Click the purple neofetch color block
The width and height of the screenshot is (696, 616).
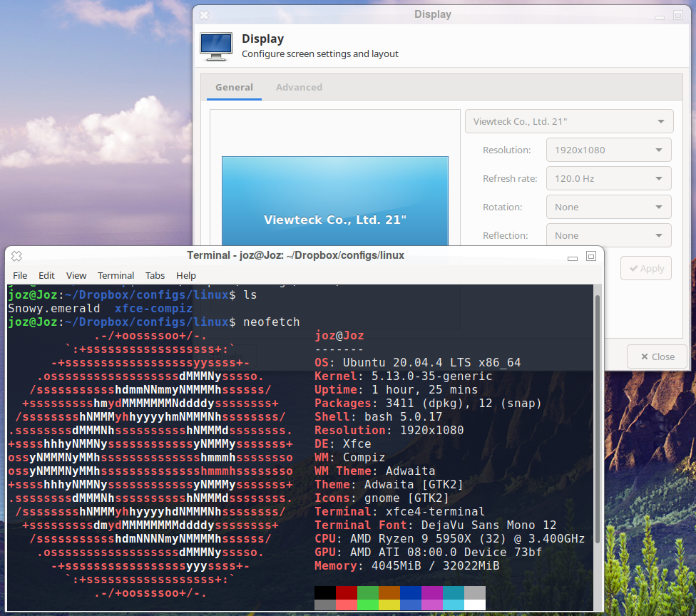[432, 592]
